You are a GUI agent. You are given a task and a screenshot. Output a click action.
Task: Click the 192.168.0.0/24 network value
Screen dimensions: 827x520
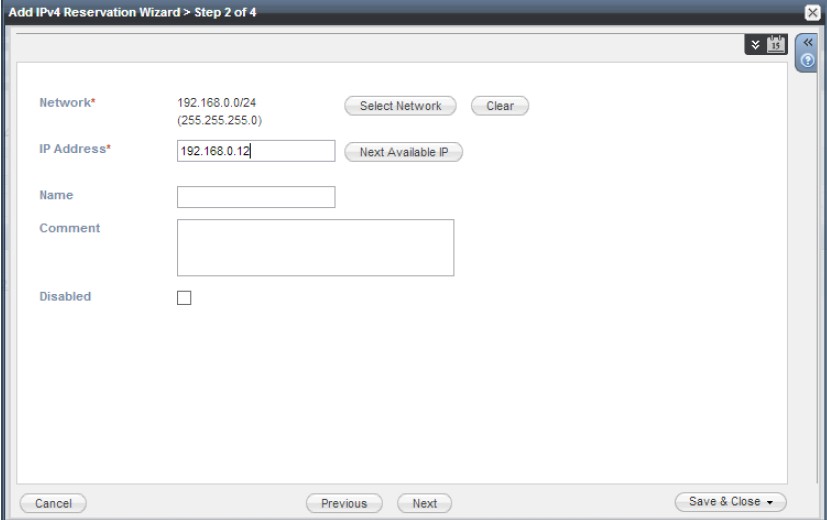(x=215, y=102)
